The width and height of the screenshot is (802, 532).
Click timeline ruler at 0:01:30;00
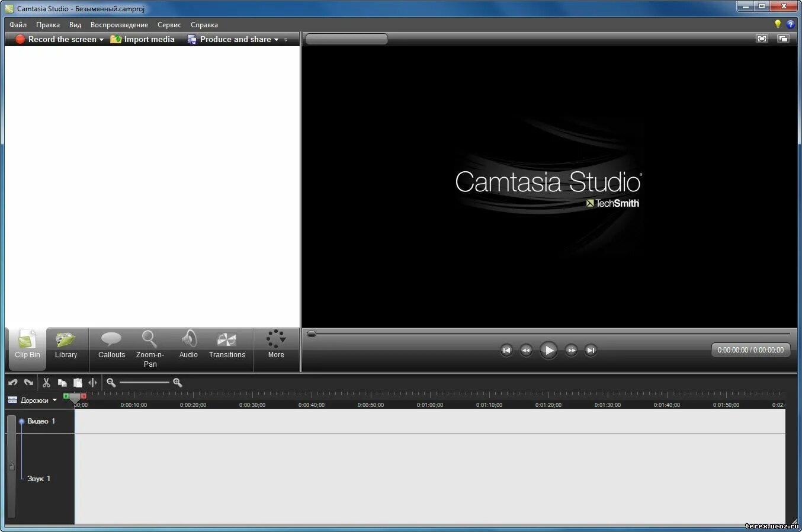(x=608, y=405)
